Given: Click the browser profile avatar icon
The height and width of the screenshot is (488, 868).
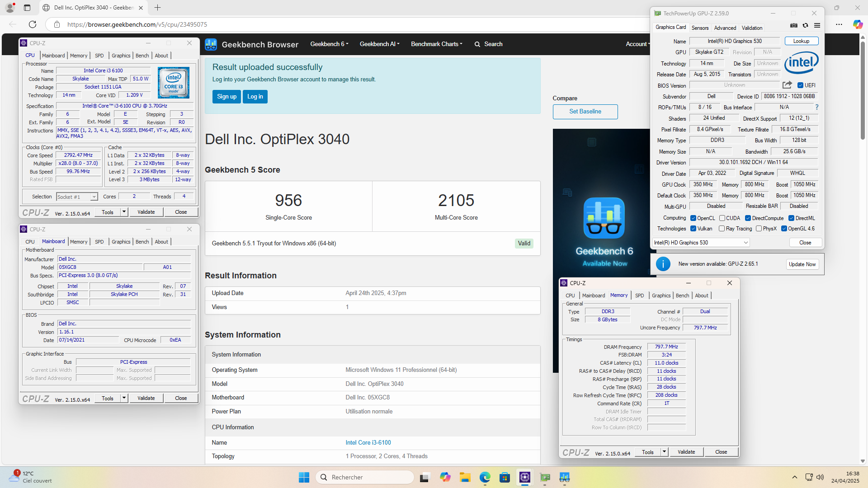Looking at the screenshot, I should coord(10,8).
